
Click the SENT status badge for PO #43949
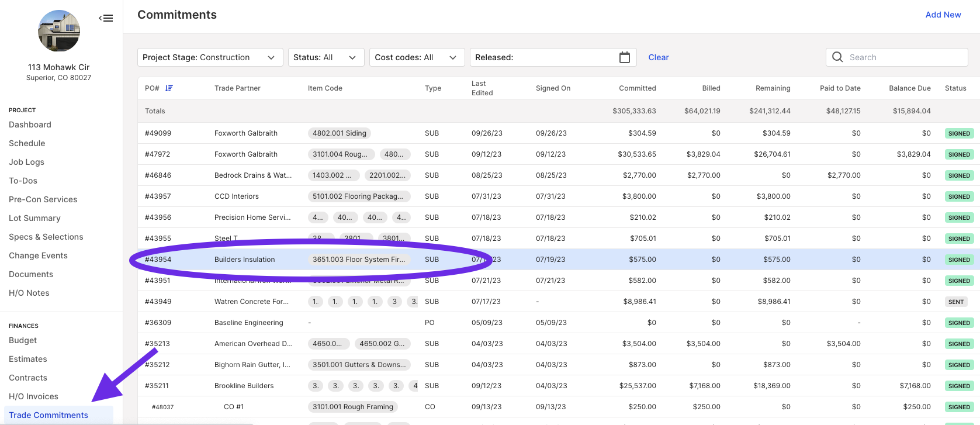point(956,302)
